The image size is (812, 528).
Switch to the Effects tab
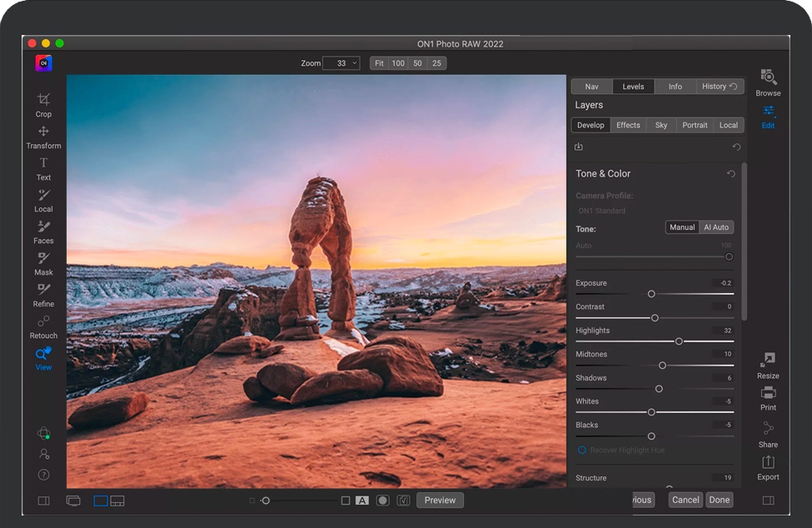pos(628,125)
